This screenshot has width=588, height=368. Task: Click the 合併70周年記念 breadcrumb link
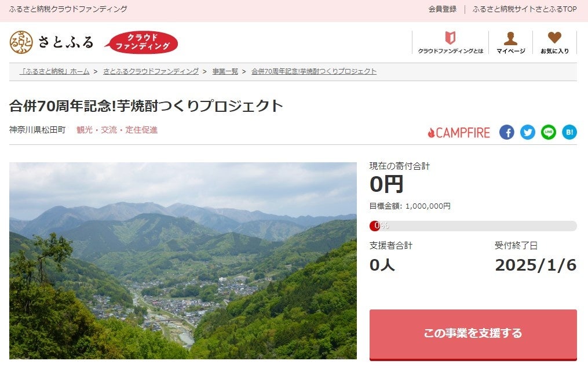point(314,71)
